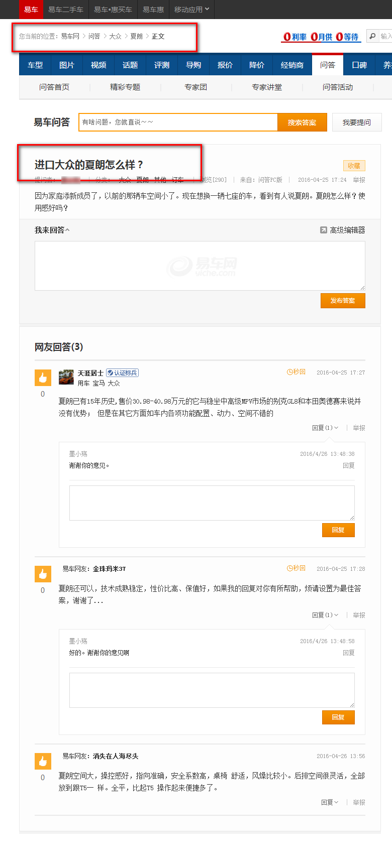Viewport: 392px width, 868px height.
Task: Open the 视频 navigation tab
Action: [99, 65]
